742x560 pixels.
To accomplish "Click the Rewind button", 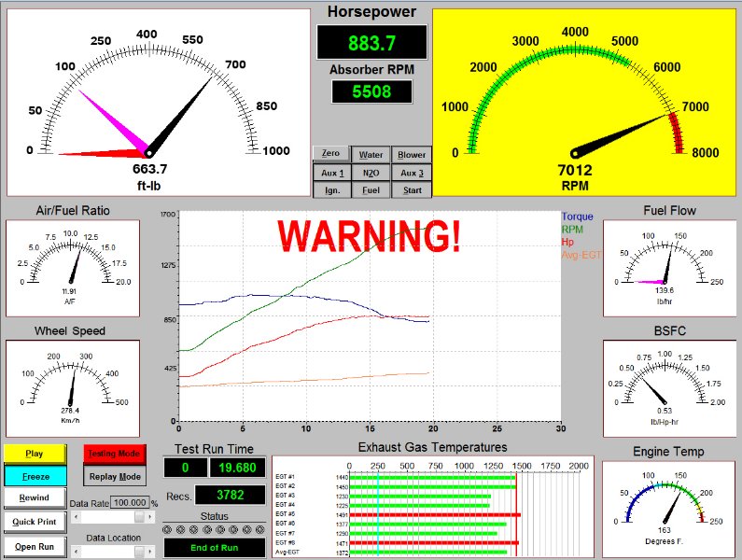I will (35, 497).
